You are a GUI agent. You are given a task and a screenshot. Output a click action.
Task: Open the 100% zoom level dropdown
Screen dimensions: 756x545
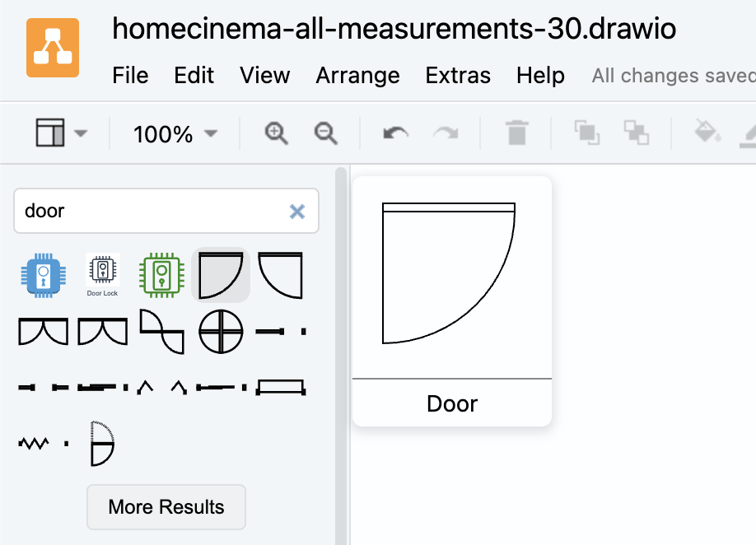[x=175, y=133]
